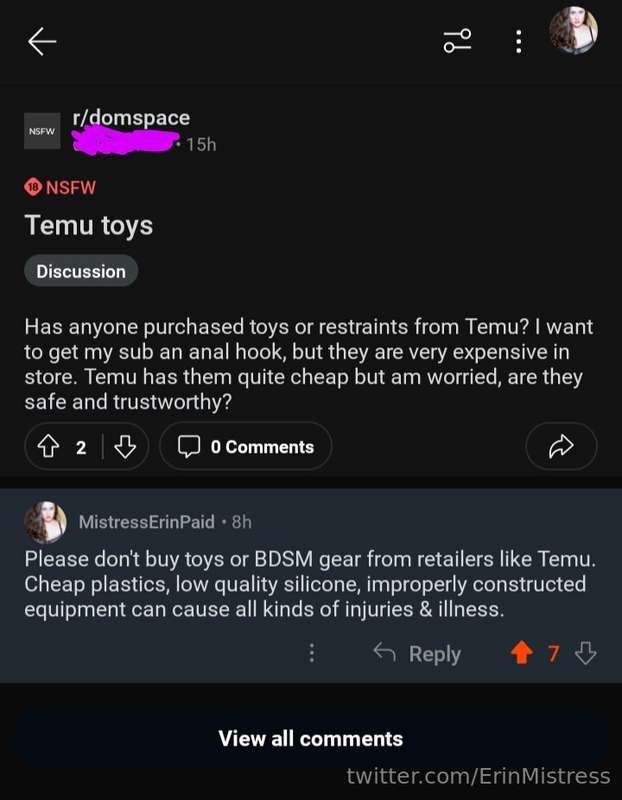Downvote the Temu toys post

click(x=125, y=447)
